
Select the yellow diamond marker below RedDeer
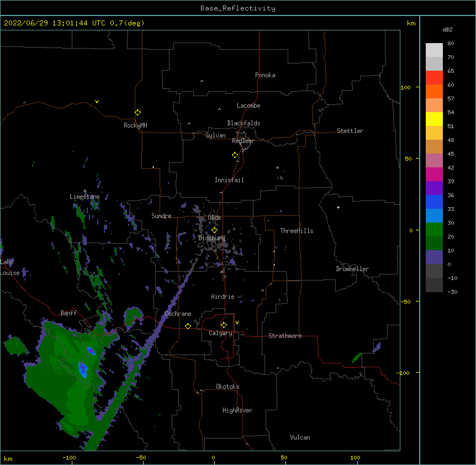[235, 155]
